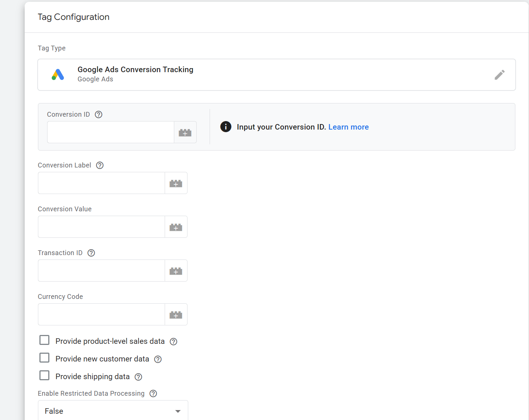529x420 pixels.
Task: Enable Provide product-level sales data checkbox
Action: coord(45,340)
